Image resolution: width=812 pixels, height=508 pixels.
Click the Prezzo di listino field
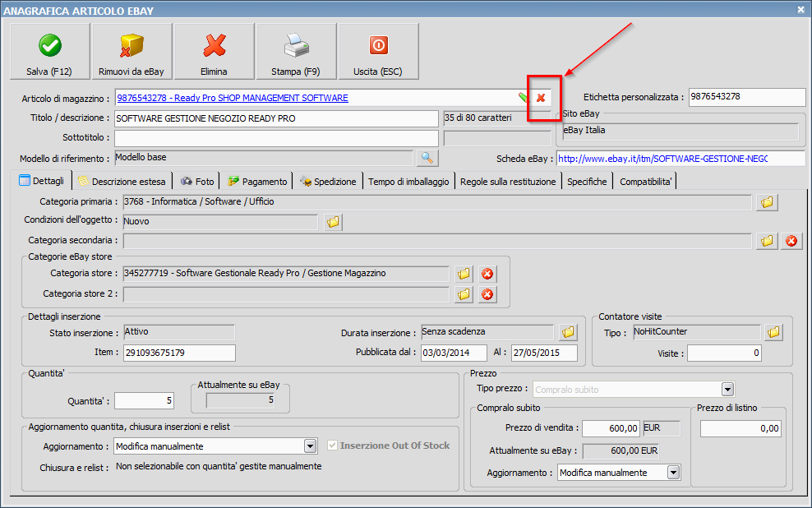[740, 428]
